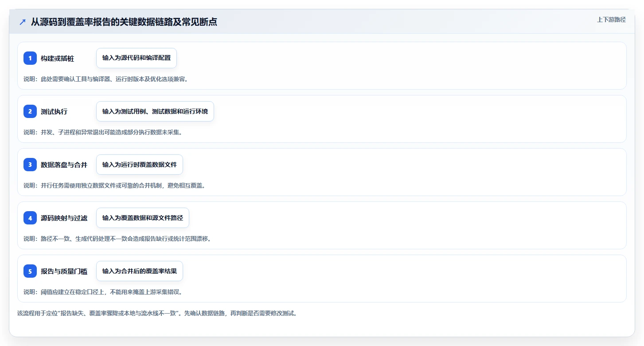Select the 输入为测试用例、测试数据和运行环境 box

coord(155,111)
